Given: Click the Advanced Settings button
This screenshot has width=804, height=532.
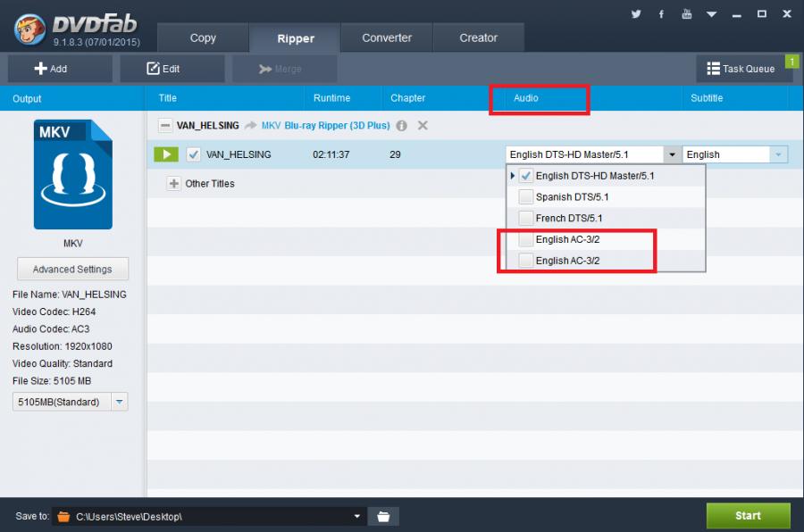Looking at the screenshot, I should 72,269.
